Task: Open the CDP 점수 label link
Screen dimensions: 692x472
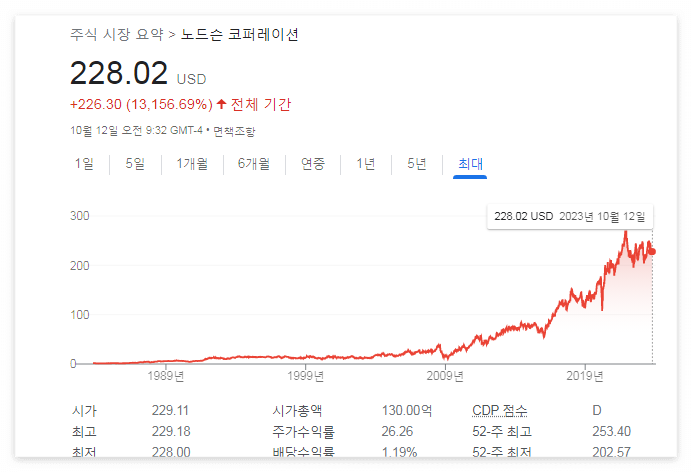Action: 500,411
